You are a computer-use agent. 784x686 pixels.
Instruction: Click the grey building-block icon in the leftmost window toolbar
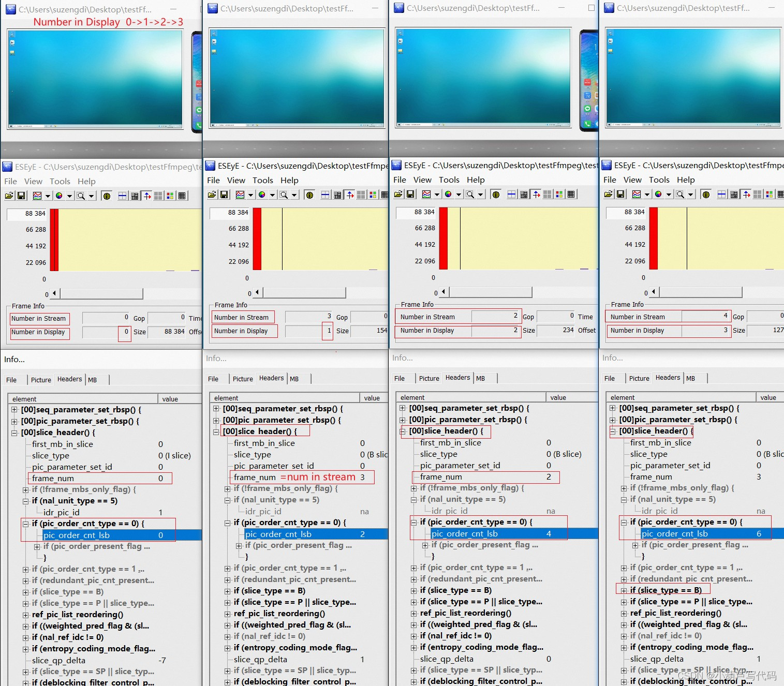pyautogui.click(x=135, y=196)
